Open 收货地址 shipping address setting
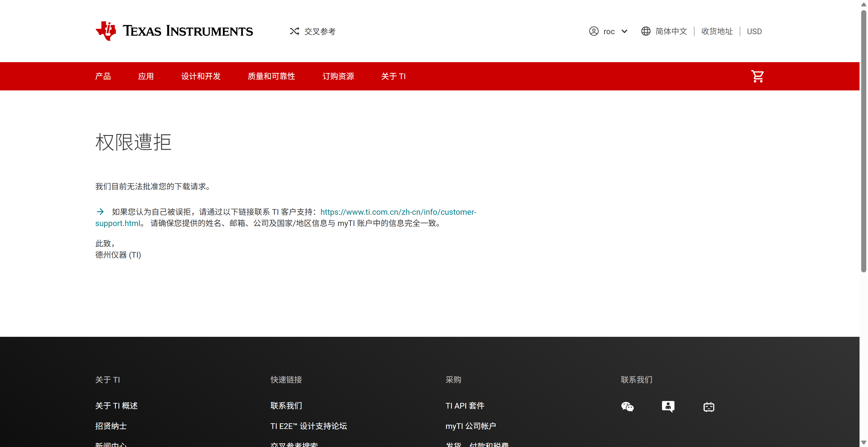Image resolution: width=868 pixels, height=447 pixels. pyautogui.click(x=717, y=31)
